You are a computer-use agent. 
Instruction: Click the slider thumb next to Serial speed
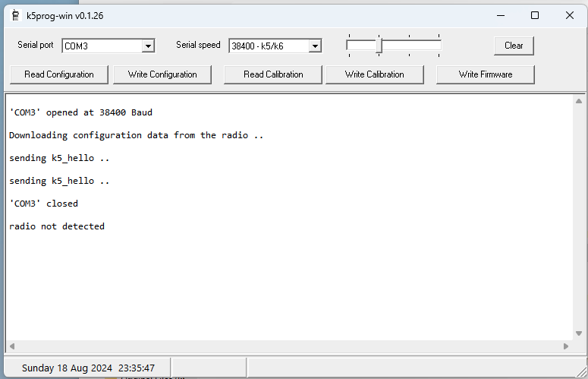[379, 46]
